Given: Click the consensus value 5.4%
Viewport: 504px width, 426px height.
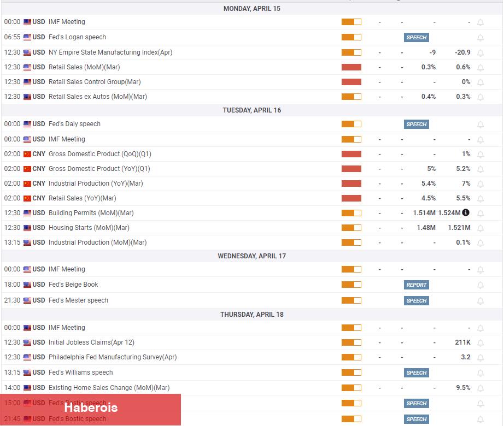Looking at the screenshot, I should tap(429, 184).
